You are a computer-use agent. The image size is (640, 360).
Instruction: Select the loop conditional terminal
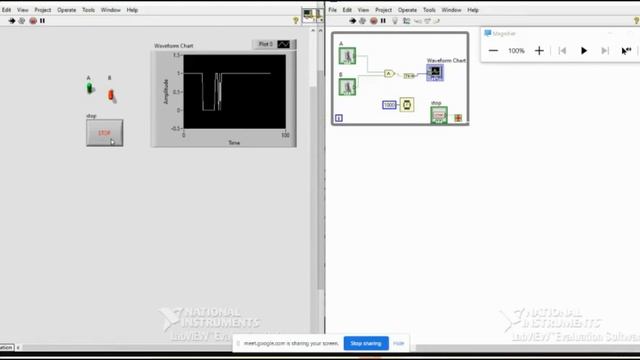458,118
